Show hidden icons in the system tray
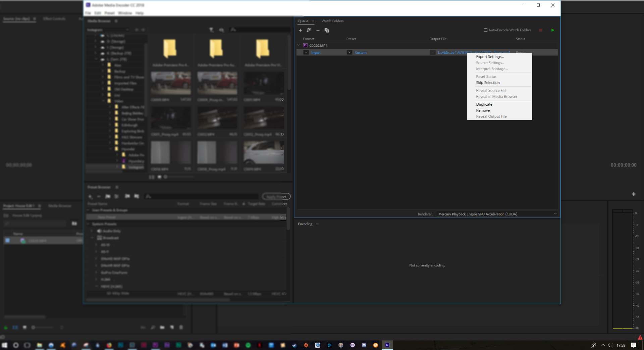Viewport: 644px width, 350px height. click(x=603, y=345)
